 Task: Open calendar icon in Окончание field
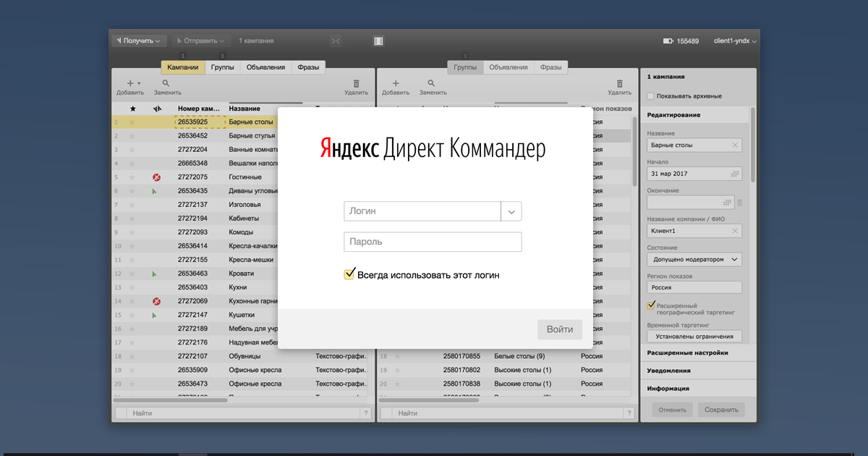click(x=727, y=202)
